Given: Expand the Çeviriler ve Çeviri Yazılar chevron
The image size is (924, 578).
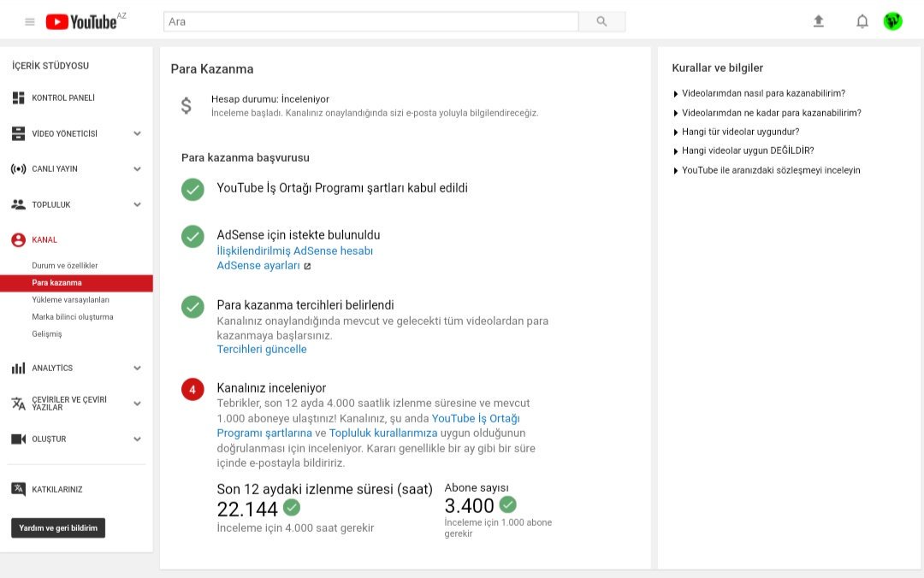Looking at the screenshot, I should [x=137, y=404].
